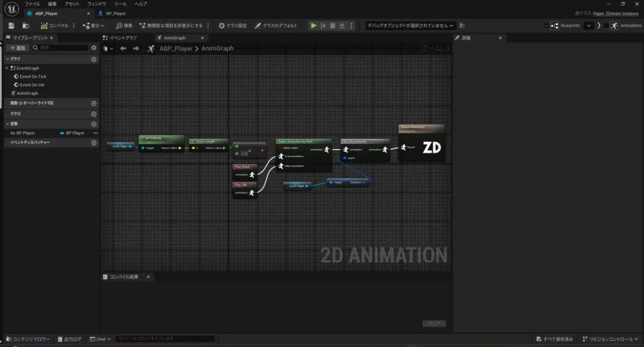
Task: Open My Blueprint view options gear
Action: pyautogui.click(x=94, y=48)
